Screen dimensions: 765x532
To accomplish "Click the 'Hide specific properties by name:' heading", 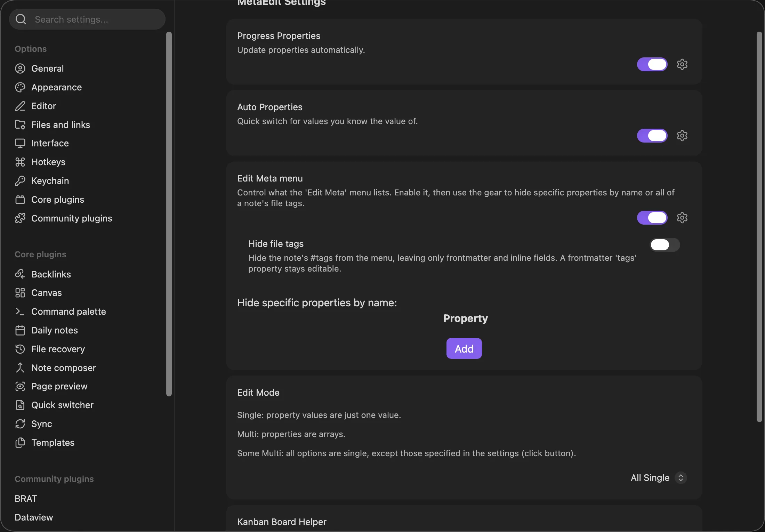I will (x=317, y=303).
